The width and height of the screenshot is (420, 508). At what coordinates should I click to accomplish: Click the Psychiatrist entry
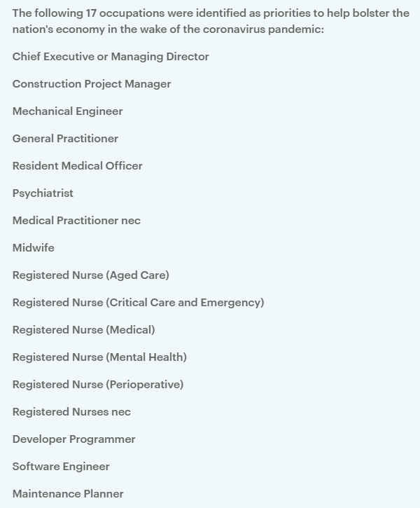point(43,193)
